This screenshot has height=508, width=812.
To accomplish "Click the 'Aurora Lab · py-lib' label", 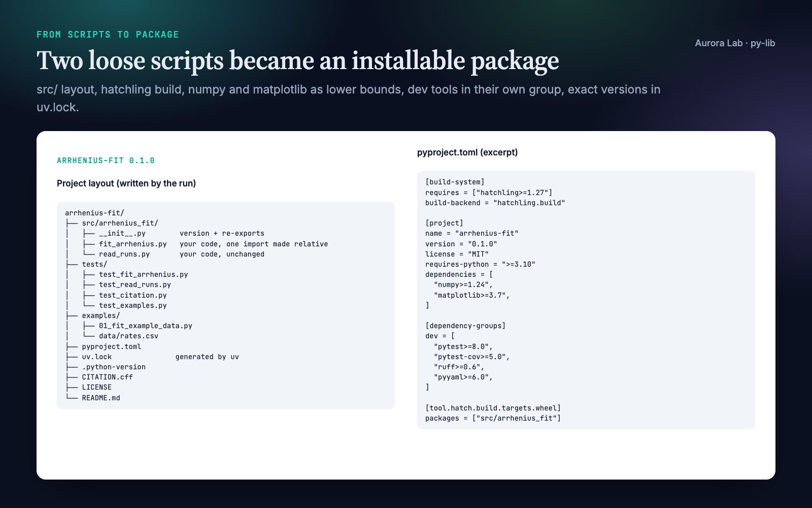I will click(735, 43).
